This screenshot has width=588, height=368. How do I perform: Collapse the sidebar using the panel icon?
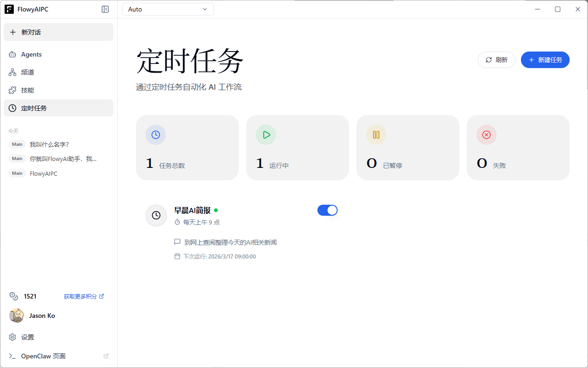105,9
